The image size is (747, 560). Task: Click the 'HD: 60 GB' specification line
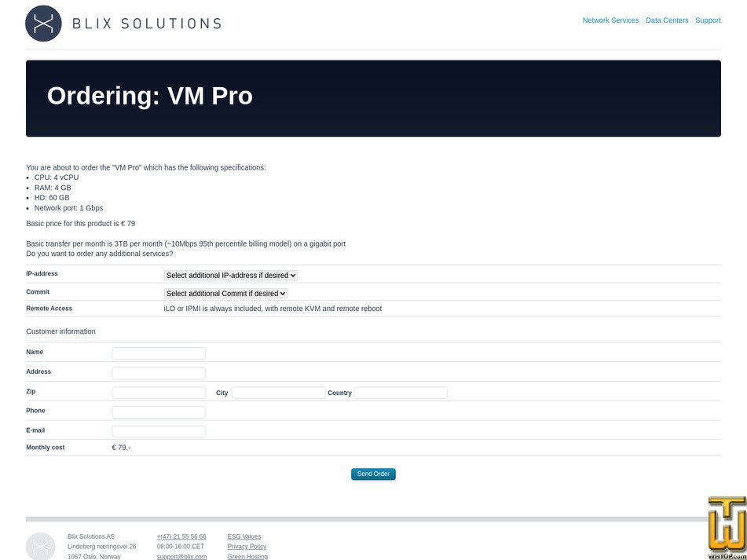coord(52,198)
